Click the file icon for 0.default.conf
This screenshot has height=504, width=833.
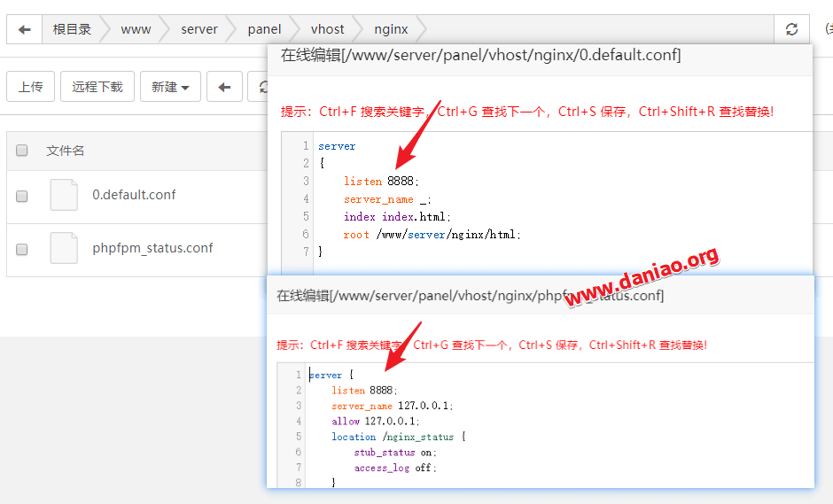point(64,195)
